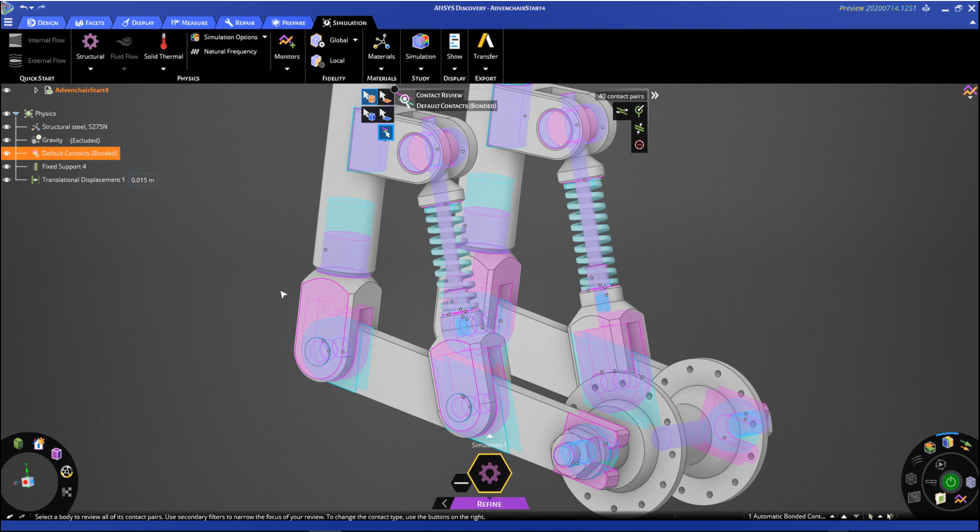Expand the AdvenchairStart4 tree node

(36, 90)
